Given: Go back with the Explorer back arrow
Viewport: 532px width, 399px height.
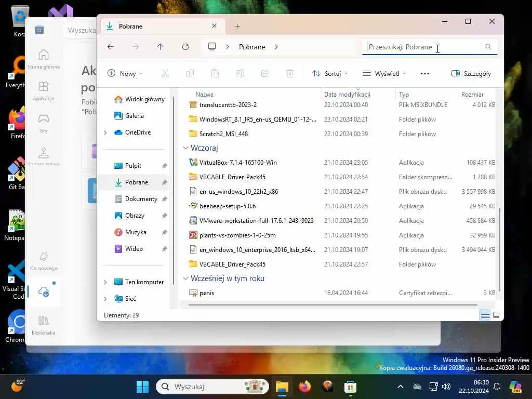Looking at the screenshot, I should (111, 46).
